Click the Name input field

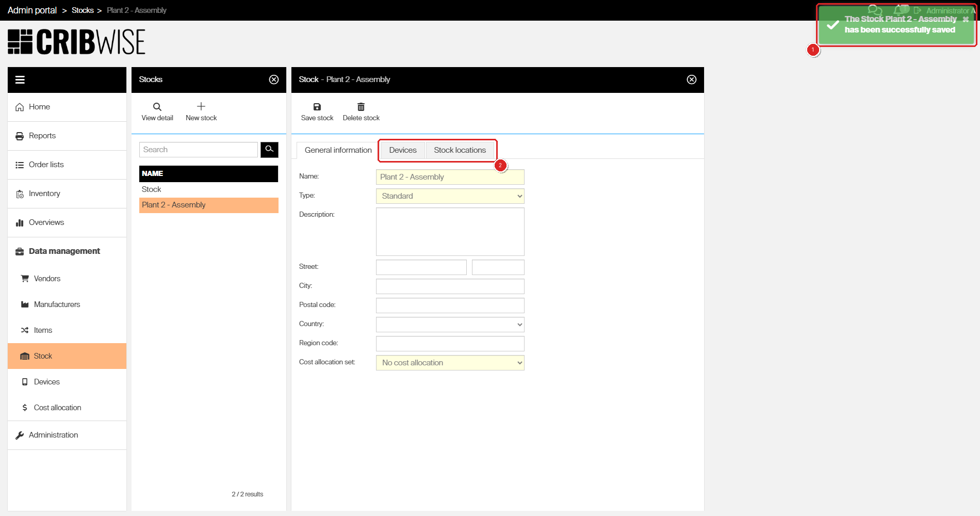450,177
